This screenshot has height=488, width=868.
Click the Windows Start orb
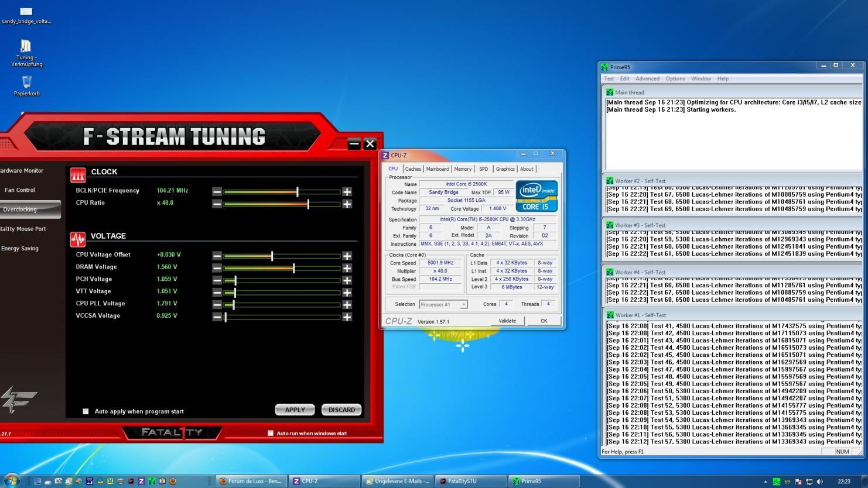coord(12,481)
